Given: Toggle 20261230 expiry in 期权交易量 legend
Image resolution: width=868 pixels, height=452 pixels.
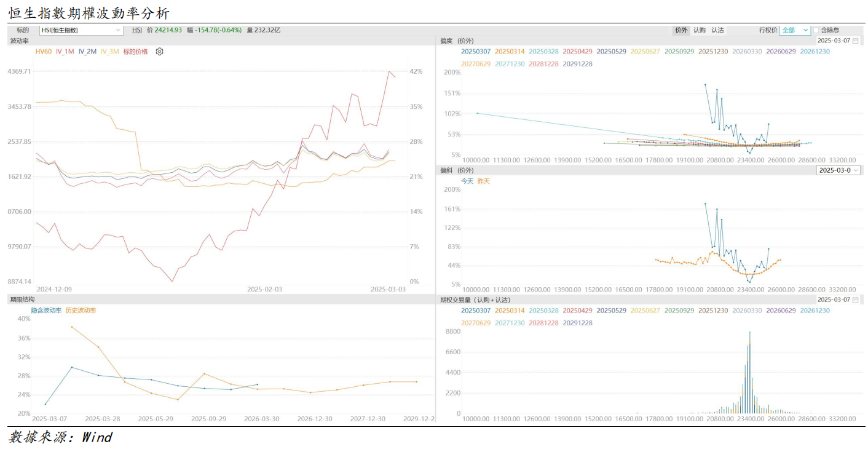Looking at the screenshot, I should (x=815, y=311).
